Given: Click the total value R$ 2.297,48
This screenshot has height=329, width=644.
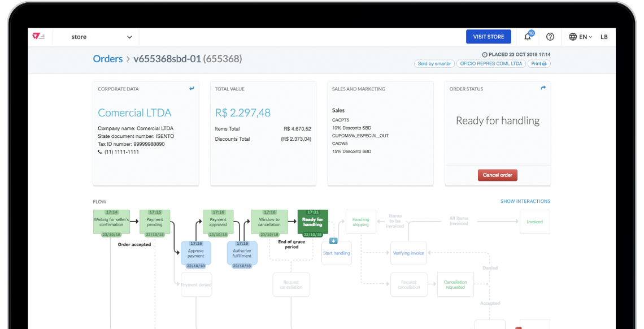Looking at the screenshot, I should pyautogui.click(x=243, y=113).
